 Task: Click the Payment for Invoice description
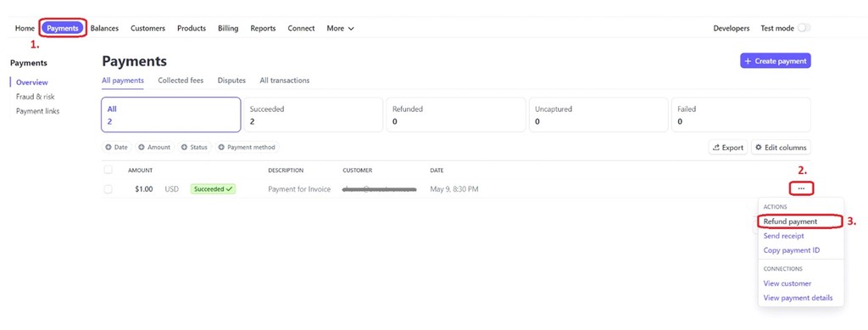pos(299,189)
